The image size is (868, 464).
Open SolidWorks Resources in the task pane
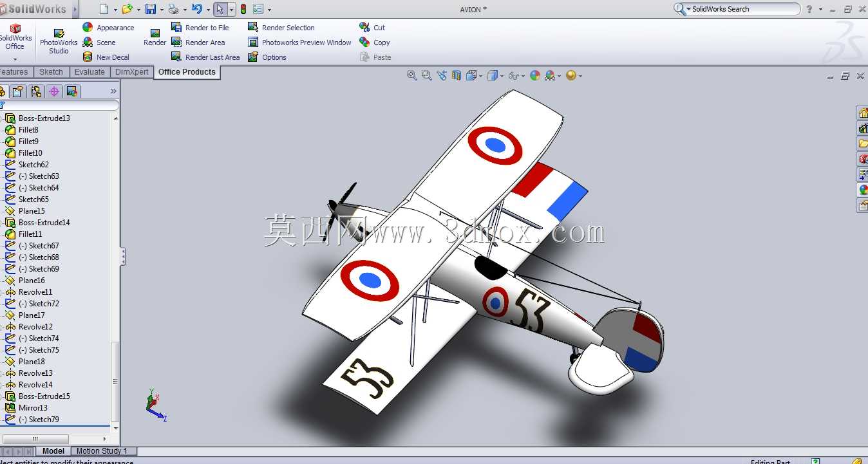pos(863,113)
